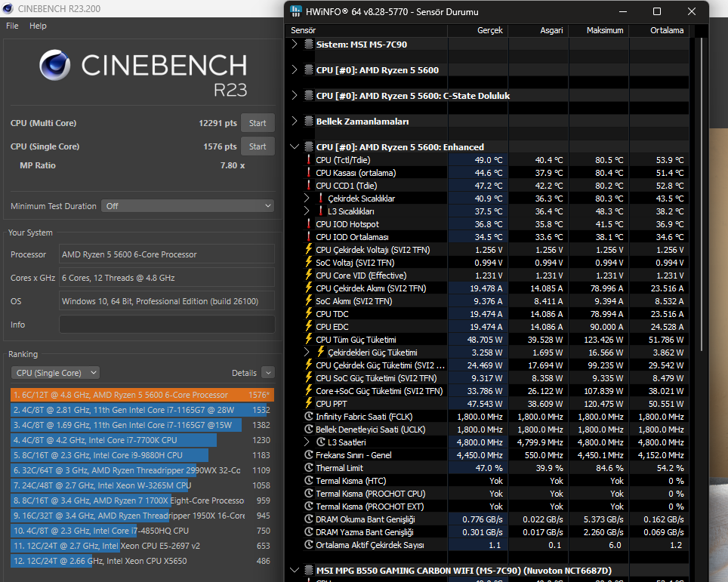Select ranking entry Intel Core i7-1165G7 @ 28W
The image size is (728, 582).
[x=142, y=410]
